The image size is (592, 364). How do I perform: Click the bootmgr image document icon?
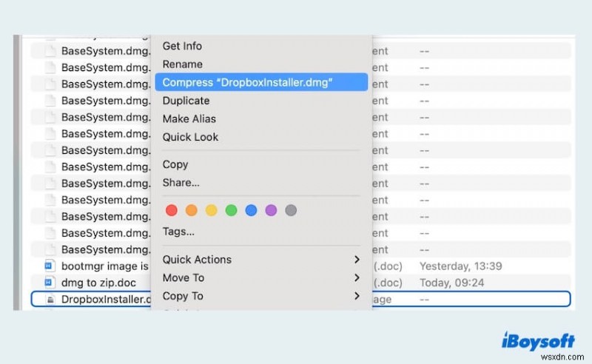(x=50, y=266)
